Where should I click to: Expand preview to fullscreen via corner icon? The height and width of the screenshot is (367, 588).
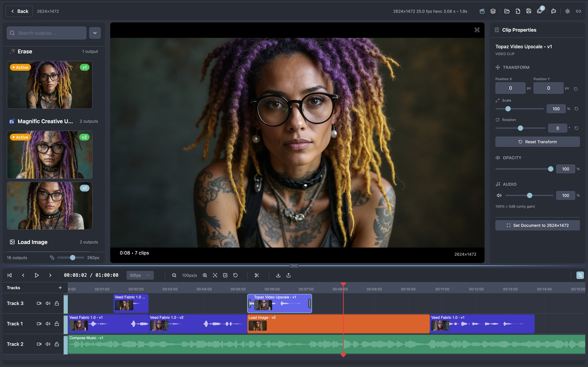477,30
